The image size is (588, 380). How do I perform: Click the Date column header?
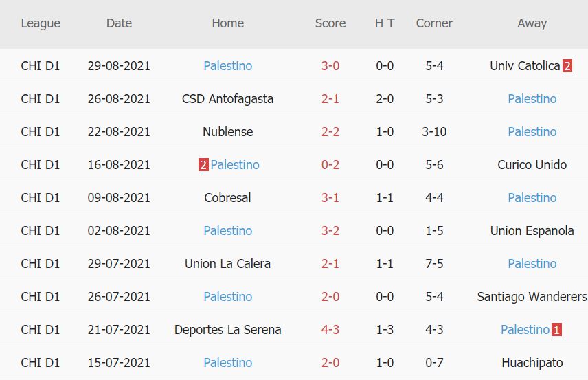point(119,23)
